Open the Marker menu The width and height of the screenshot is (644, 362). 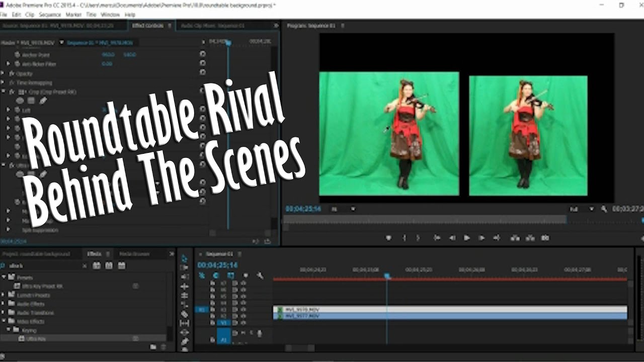pos(73,15)
